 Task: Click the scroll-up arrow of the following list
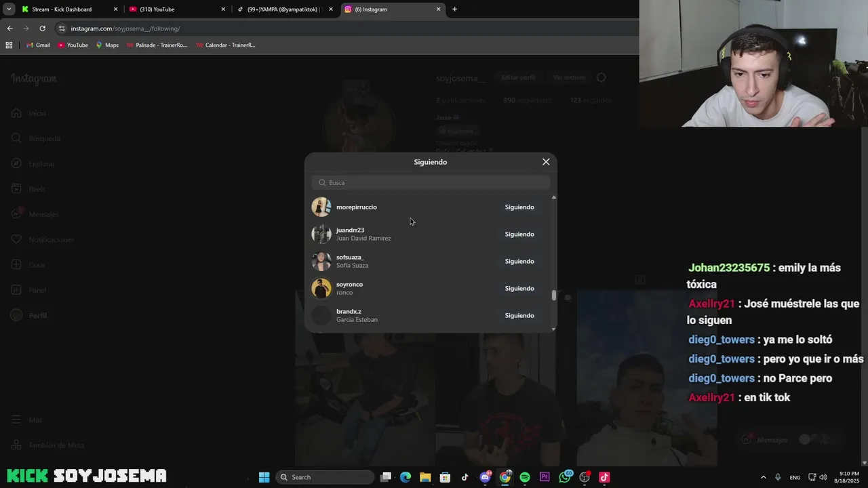[554, 197]
